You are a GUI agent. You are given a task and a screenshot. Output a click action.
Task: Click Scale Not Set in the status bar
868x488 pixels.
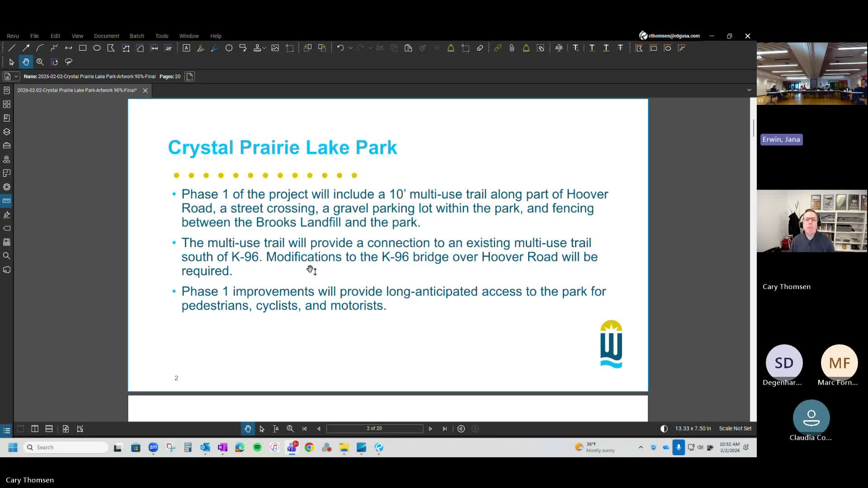[735, 428]
